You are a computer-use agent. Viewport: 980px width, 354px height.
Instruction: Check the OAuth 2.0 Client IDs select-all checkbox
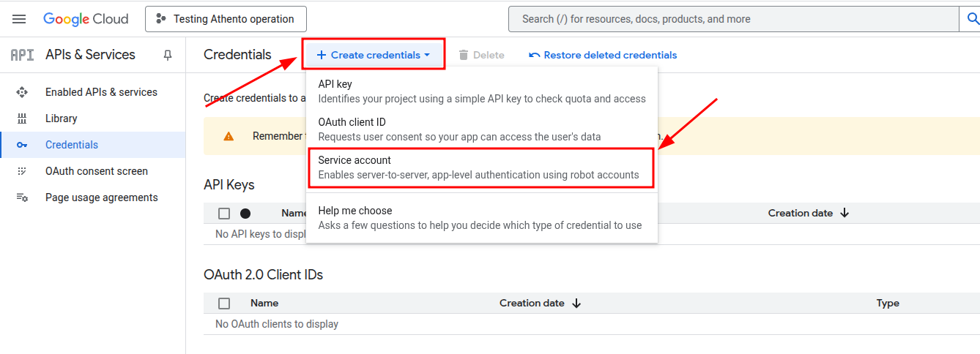tap(224, 304)
